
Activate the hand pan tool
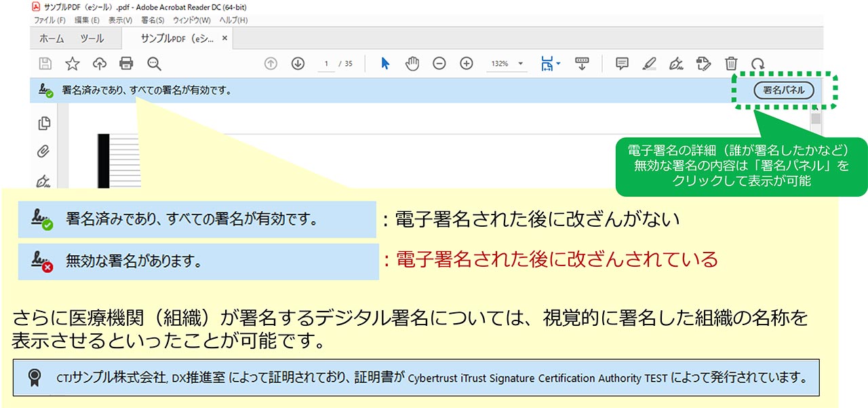pos(412,64)
